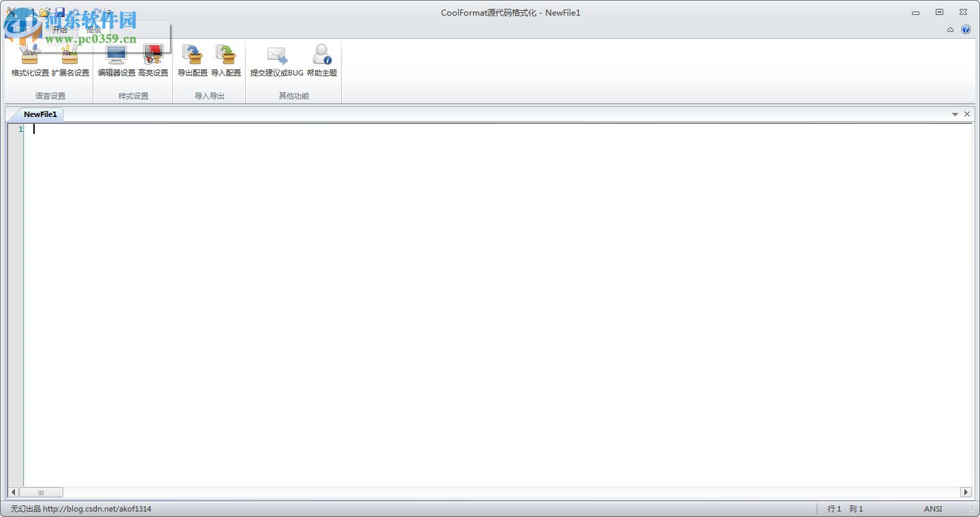Image resolution: width=980 pixels, height=517 pixels.
Task: Submit feedback via 提交建议或BUG
Action: point(277,60)
